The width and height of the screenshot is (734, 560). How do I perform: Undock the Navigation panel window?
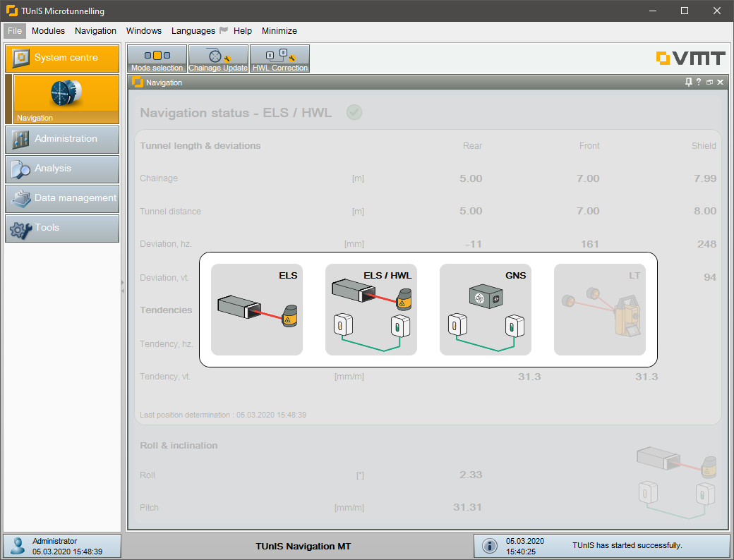tap(710, 83)
